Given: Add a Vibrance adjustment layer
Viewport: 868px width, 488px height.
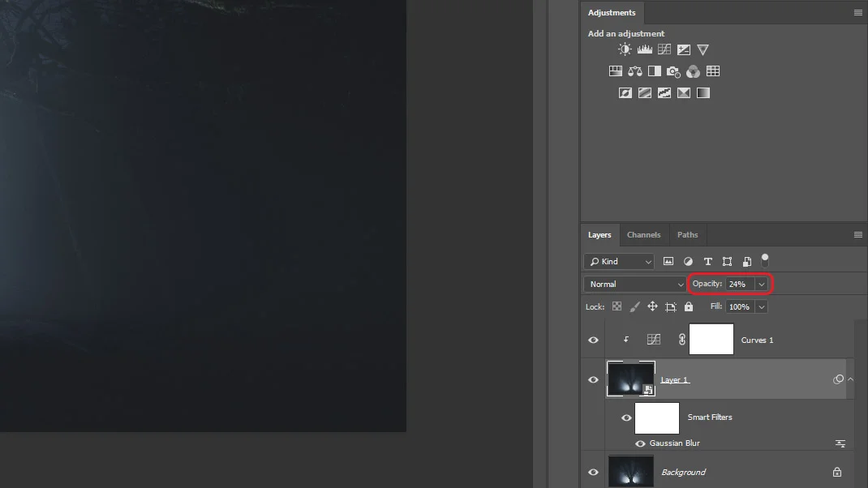Looking at the screenshot, I should click(703, 49).
